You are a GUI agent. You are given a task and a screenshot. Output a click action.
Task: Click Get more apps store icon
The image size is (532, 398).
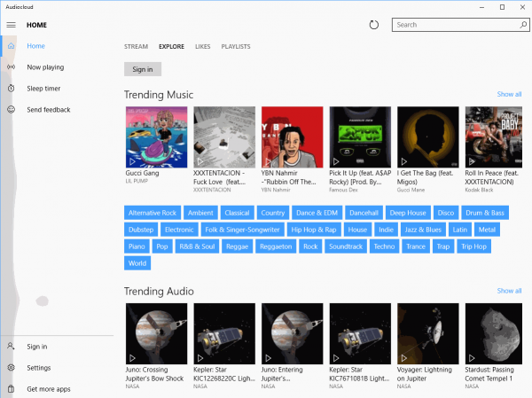point(11,389)
